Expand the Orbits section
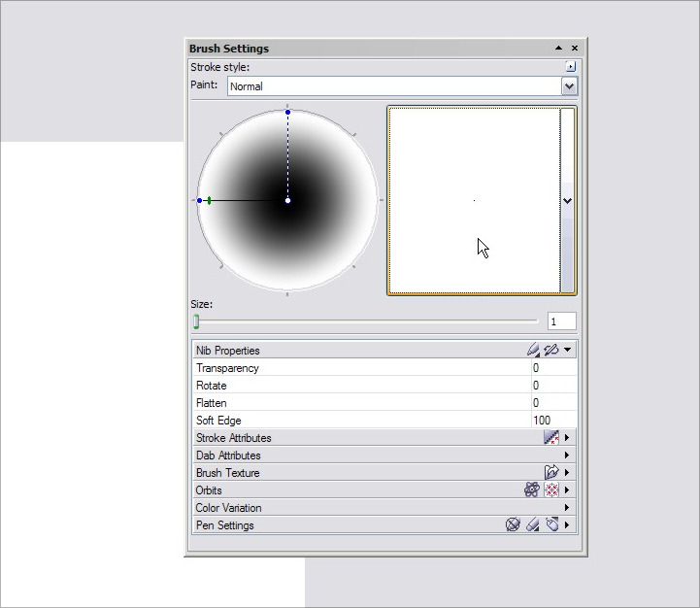 point(567,490)
